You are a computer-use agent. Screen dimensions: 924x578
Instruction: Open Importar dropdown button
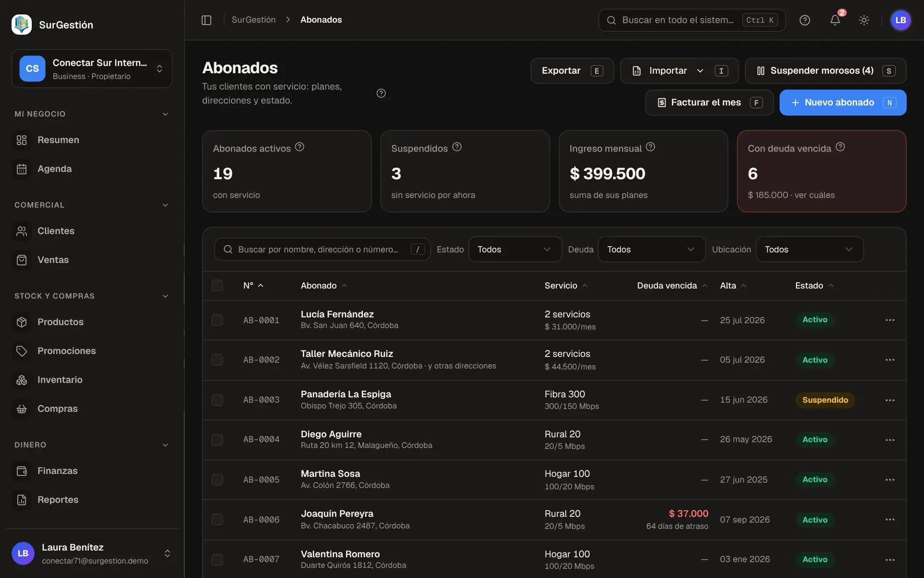click(679, 71)
